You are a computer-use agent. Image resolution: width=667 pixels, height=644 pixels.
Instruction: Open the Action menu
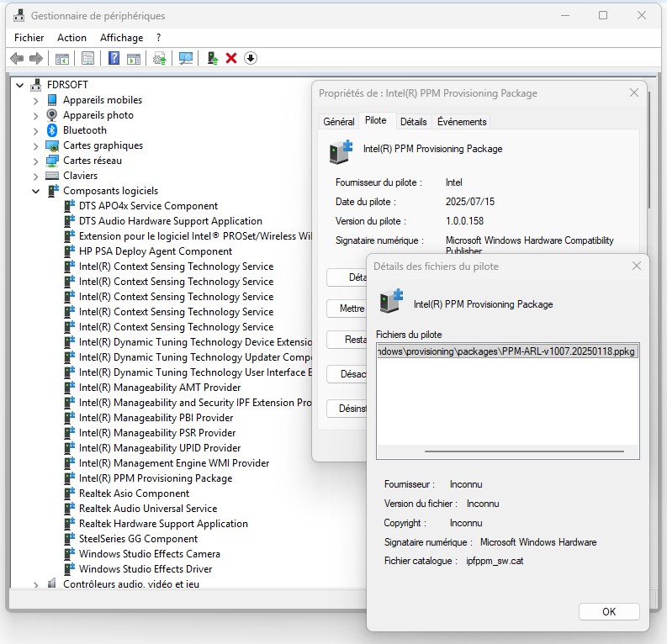tap(71, 38)
